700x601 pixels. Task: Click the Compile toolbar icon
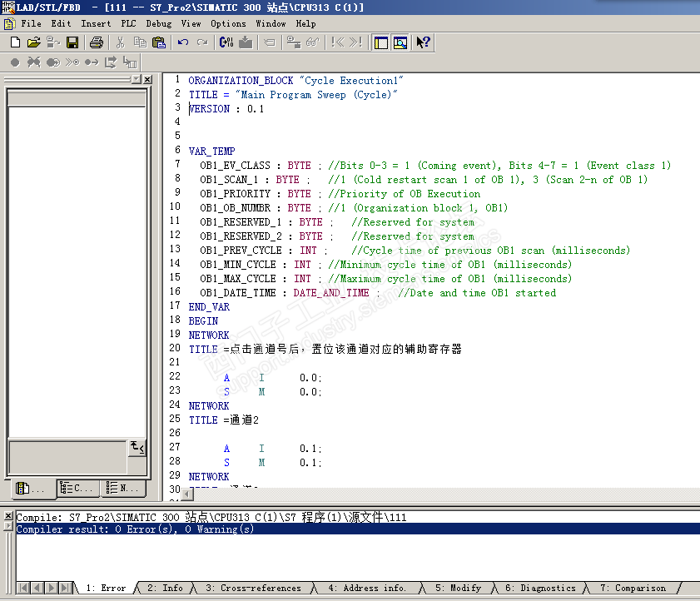226,42
